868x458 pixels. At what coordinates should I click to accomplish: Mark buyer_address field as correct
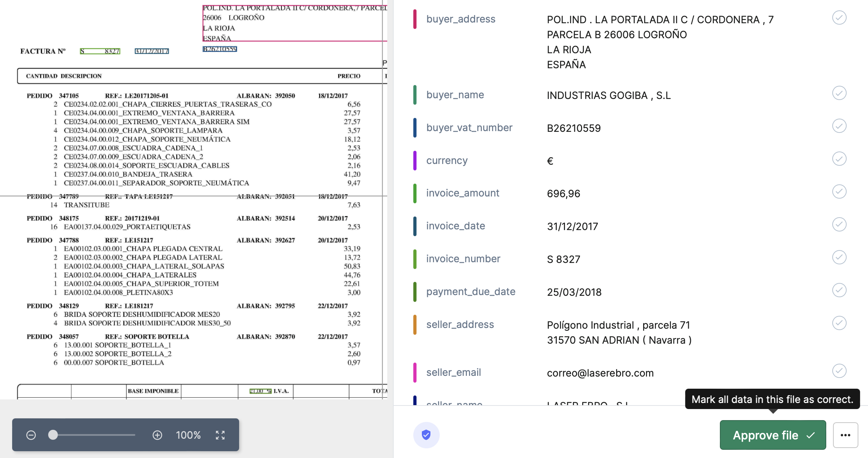pyautogui.click(x=839, y=18)
